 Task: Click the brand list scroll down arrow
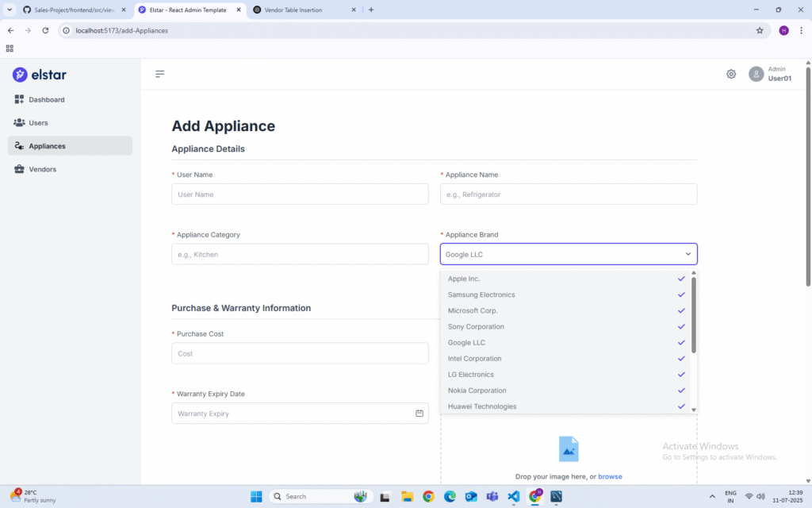(x=694, y=410)
